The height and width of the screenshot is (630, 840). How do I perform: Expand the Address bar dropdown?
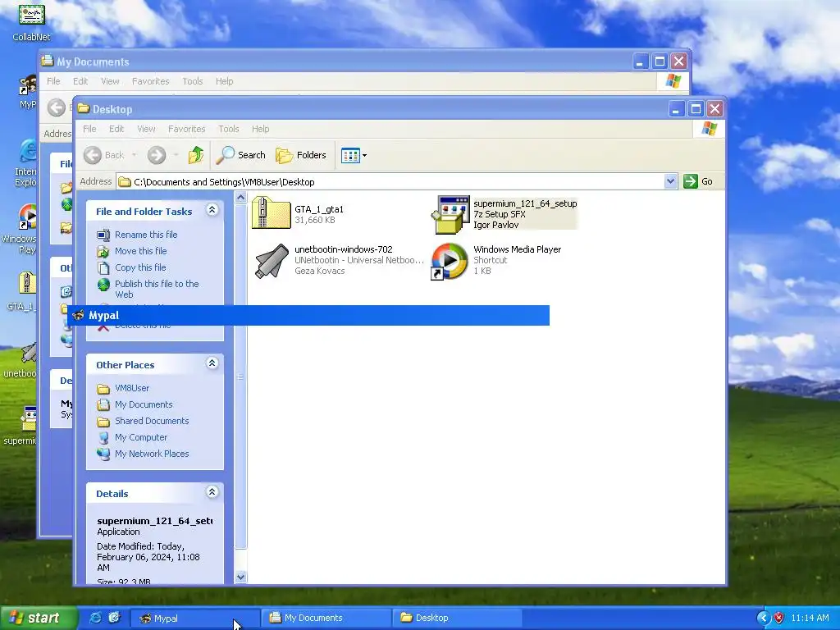[670, 181]
